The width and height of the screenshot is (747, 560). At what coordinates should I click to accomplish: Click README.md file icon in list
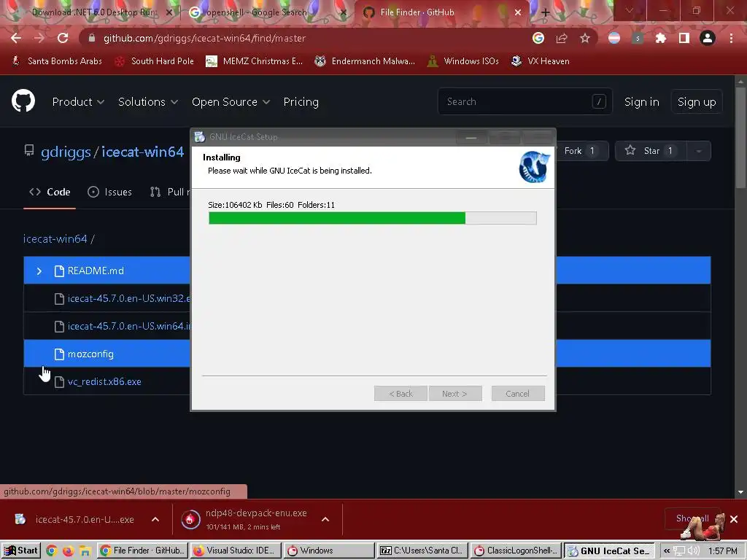tap(59, 271)
